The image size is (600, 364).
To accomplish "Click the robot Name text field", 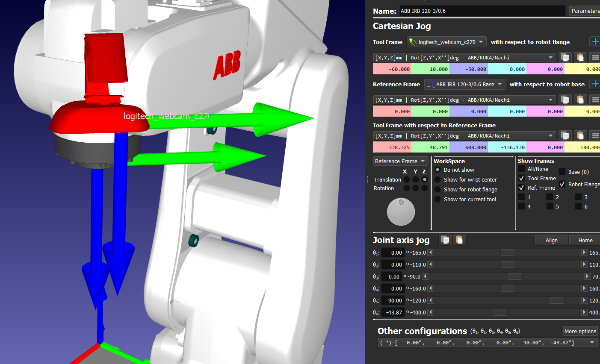I will point(482,11).
